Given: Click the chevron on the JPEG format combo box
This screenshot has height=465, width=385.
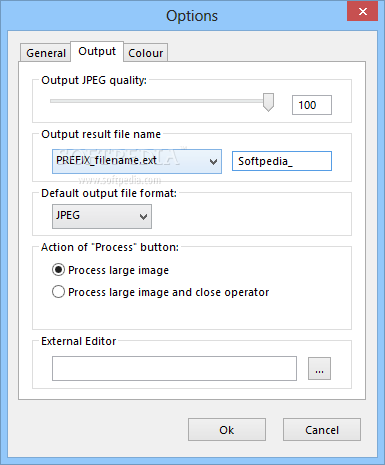Looking at the screenshot, I should pyautogui.click(x=144, y=217).
